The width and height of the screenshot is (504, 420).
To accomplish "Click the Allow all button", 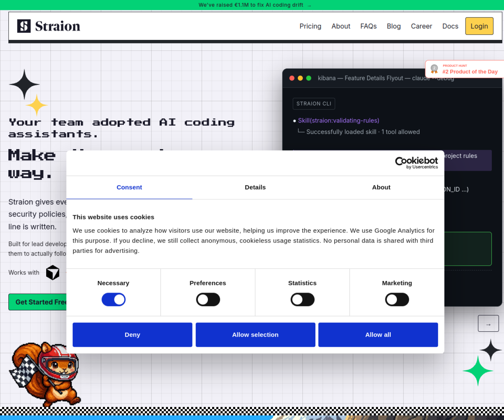I will (x=378, y=335).
